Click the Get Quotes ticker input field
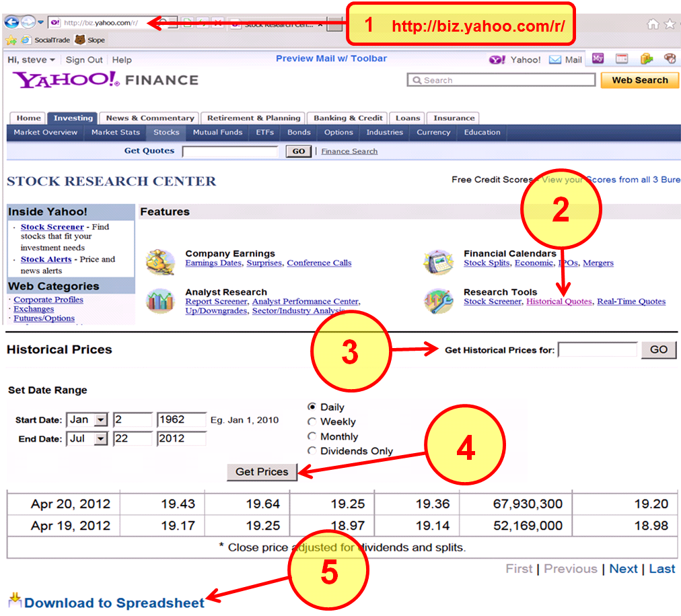Image resolution: width=681 pixels, height=616 pixels. pos(230,151)
